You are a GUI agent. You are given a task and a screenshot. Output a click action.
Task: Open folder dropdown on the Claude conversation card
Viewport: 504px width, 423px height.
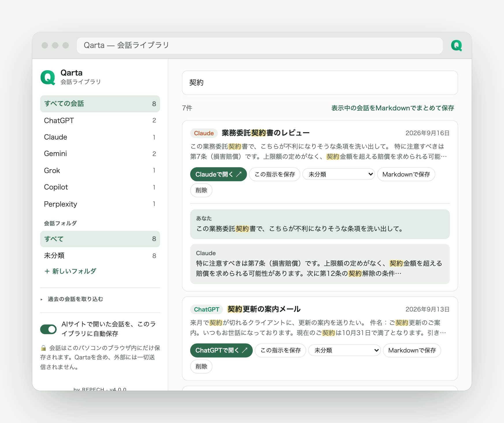(x=338, y=174)
